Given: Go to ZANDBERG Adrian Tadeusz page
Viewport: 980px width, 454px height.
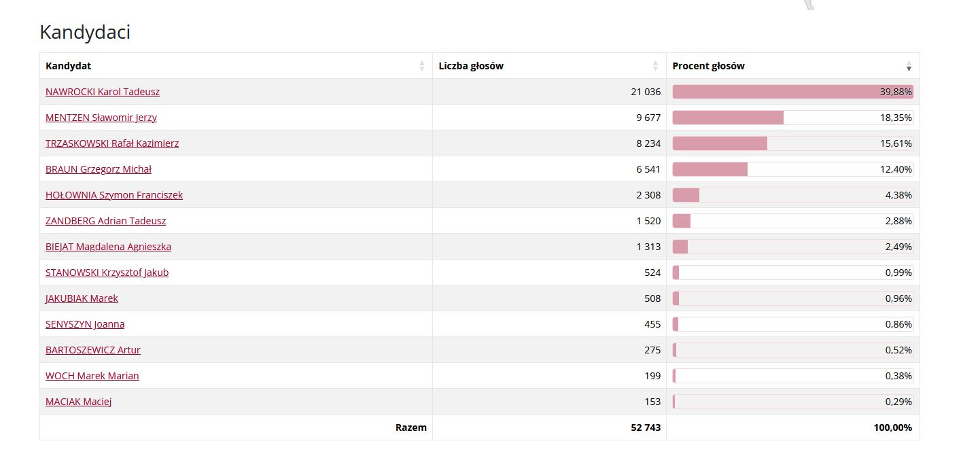Looking at the screenshot, I should (x=105, y=221).
